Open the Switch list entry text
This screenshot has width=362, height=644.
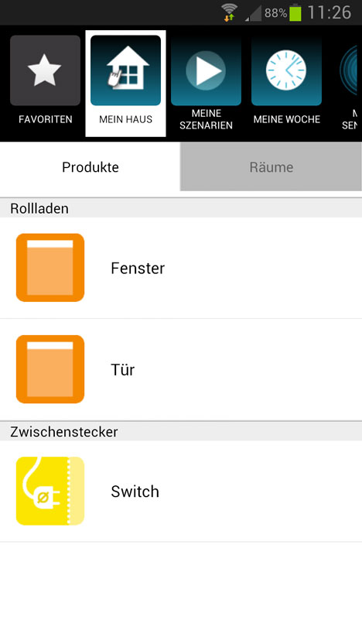pos(135,492)
